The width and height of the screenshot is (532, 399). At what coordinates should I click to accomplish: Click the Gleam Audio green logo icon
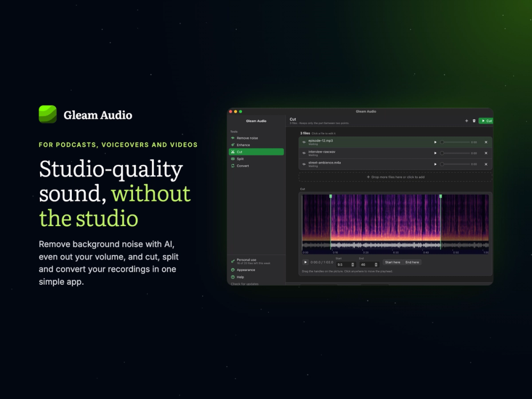tap(47, 114)
